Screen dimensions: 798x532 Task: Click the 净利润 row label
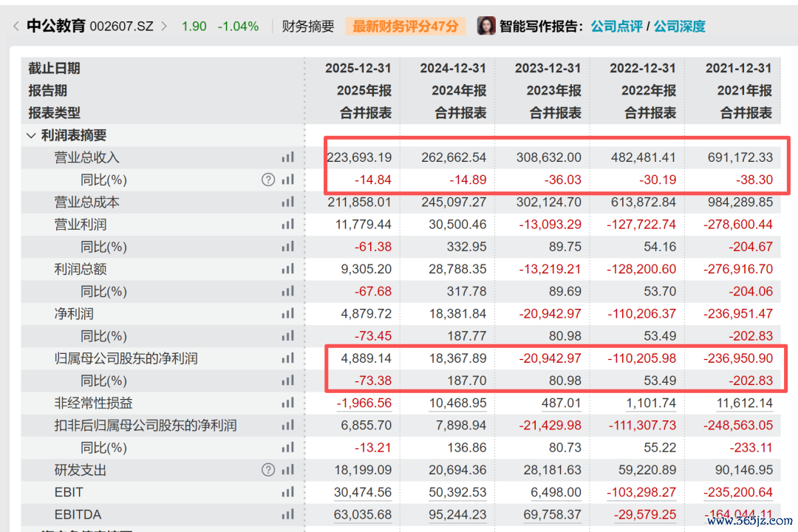point(74,313)
